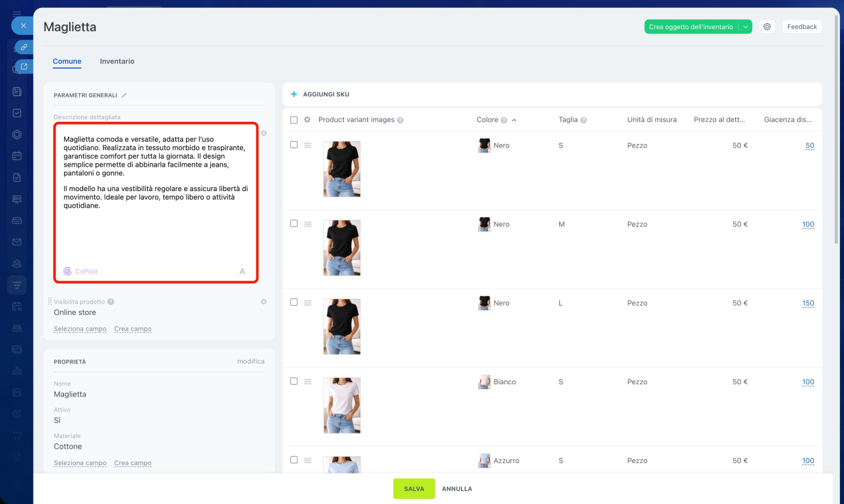Click the settings gear beside Feedback
The width and height of the screenshot is (844, 504).
pyautogui.click(x=767, y=27)
